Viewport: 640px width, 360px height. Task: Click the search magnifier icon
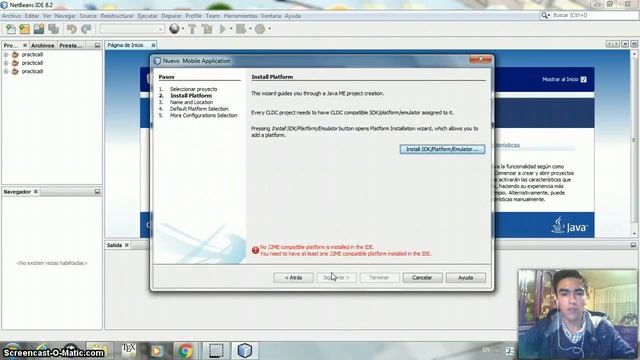[544, 15]
